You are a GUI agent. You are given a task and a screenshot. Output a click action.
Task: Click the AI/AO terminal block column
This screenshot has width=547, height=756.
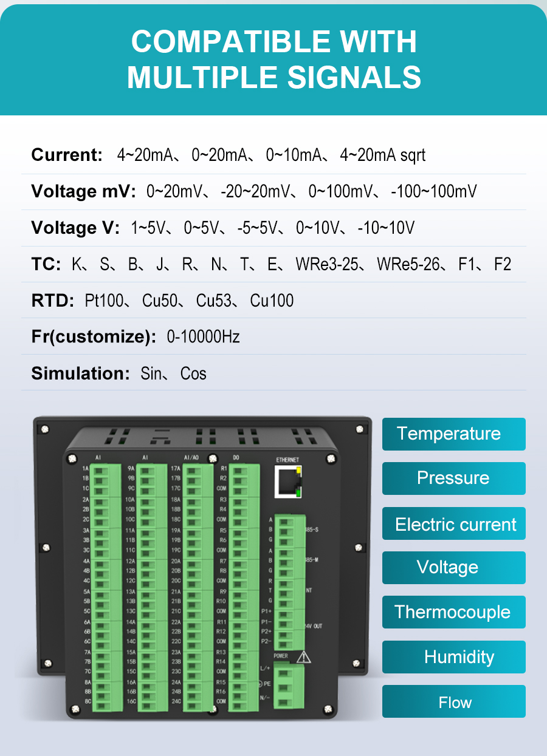[x=197, y=586]
